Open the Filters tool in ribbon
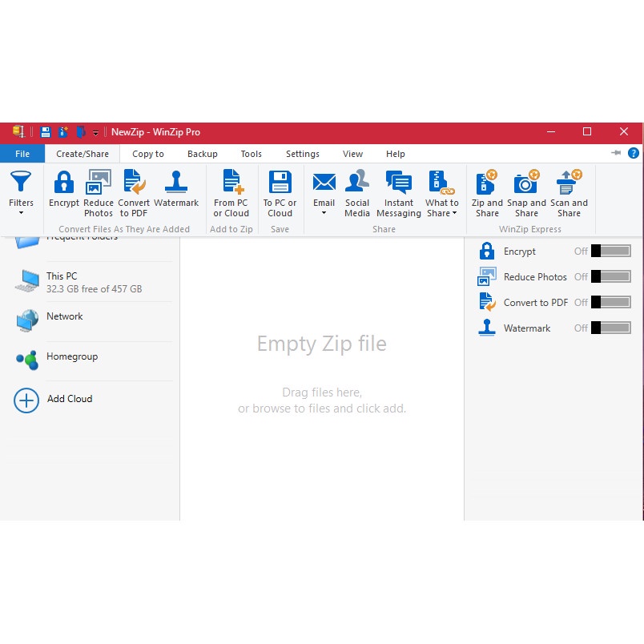Image resolution: width=644 pixels, height=644 pixels. [21, 193]
